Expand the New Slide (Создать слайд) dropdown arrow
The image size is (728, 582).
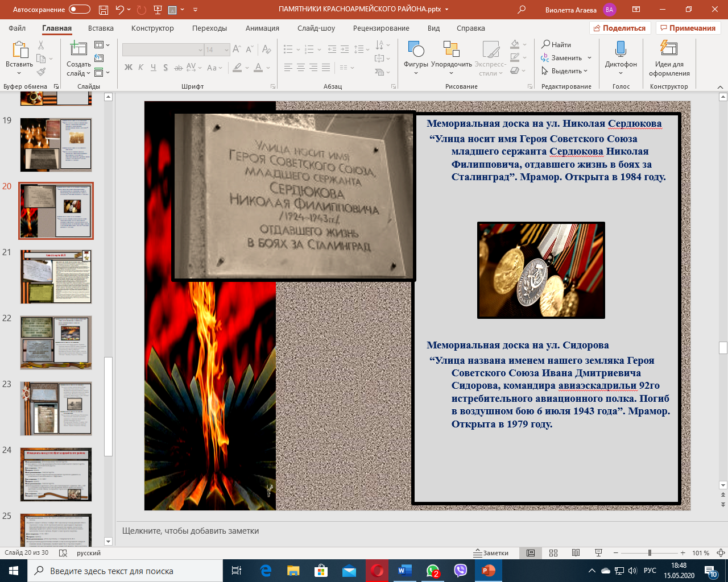89,73
